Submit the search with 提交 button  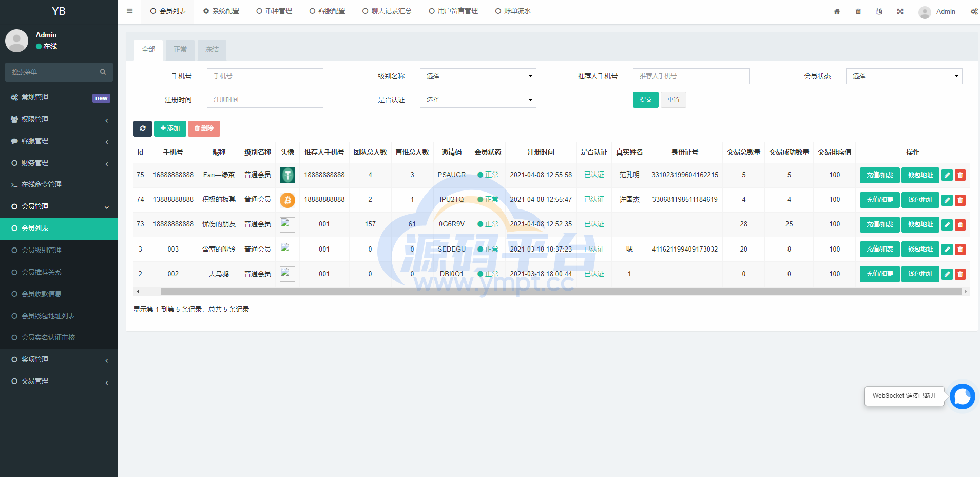[x=646, y=100]
